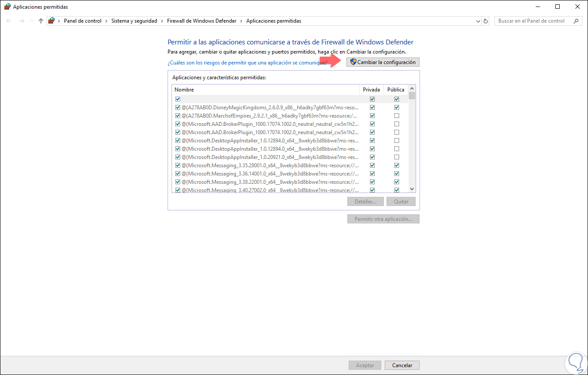Toggle Privada for Messaging_3.35.28001.0 row
The width and height of the screenshot is (588, 375).
(372, 166)
